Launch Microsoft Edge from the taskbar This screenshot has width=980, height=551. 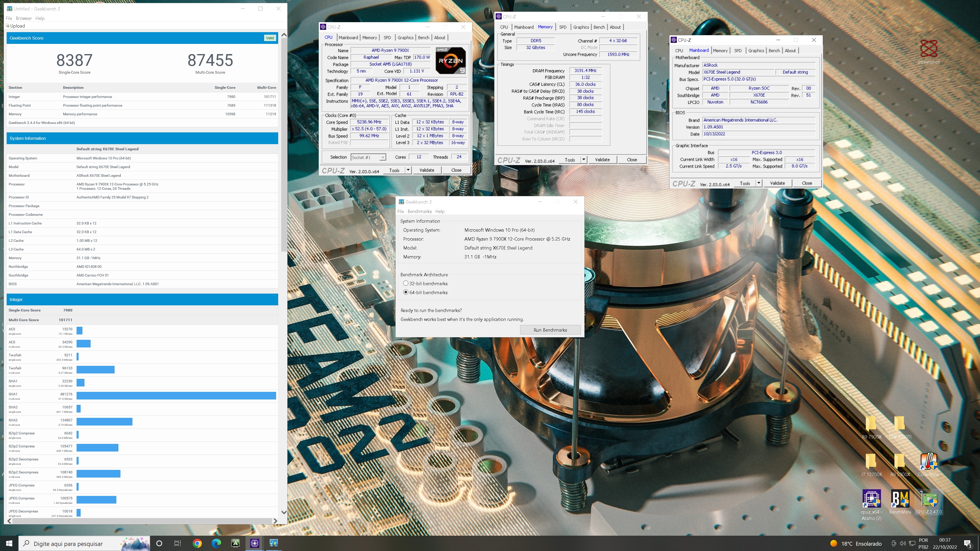coord(216,543)
